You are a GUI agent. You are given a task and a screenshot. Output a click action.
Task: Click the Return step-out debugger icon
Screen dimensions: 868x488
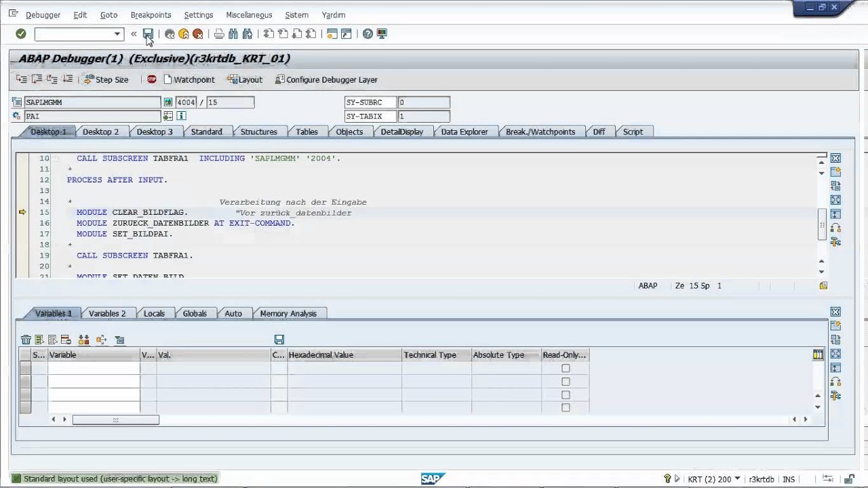click(x=52, y=79)
